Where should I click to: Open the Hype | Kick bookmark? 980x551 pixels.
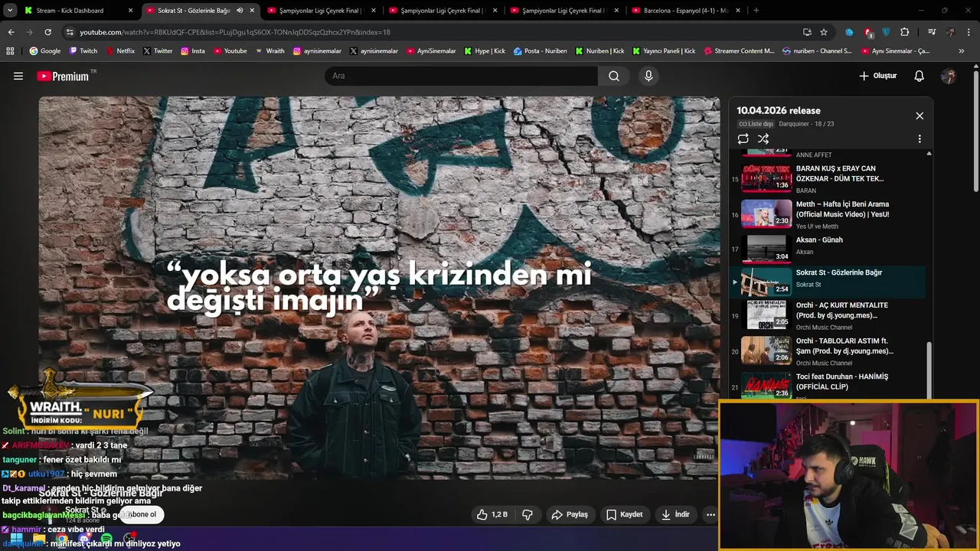[484, 51]
